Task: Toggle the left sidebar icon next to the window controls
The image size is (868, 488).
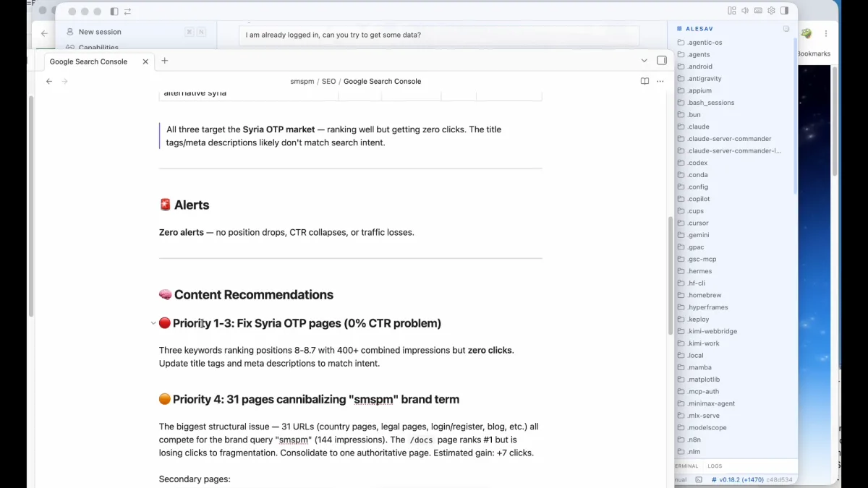Action: coord(114,12)
